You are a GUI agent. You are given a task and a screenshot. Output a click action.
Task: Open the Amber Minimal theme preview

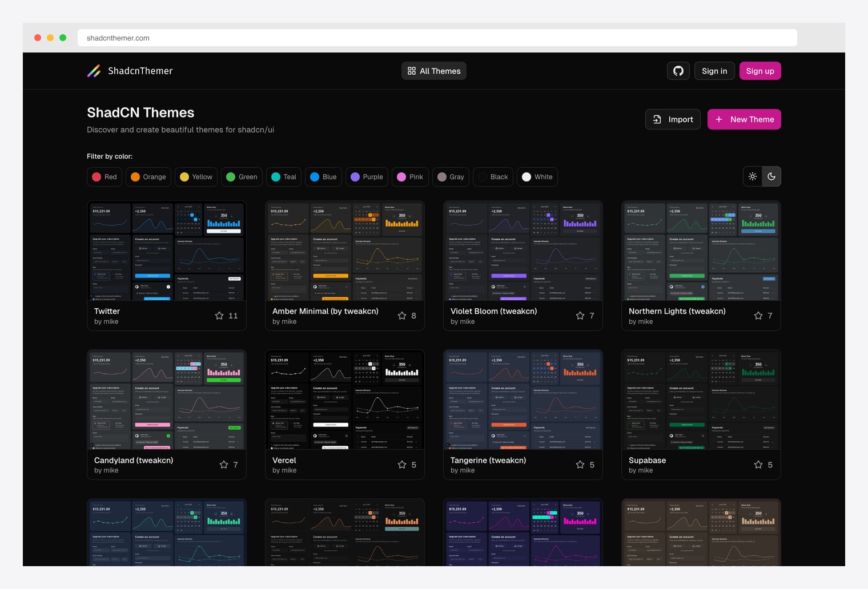[345, 251]
